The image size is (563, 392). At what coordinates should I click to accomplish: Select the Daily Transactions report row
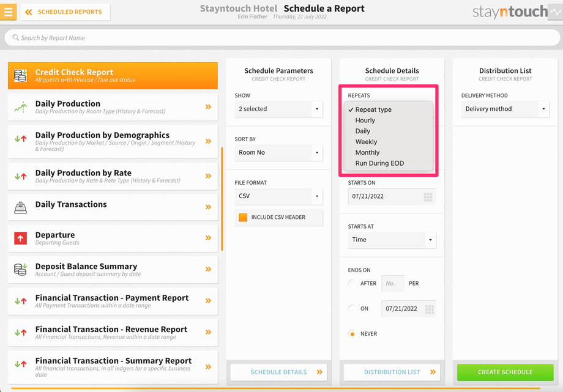tap(113, 207)
